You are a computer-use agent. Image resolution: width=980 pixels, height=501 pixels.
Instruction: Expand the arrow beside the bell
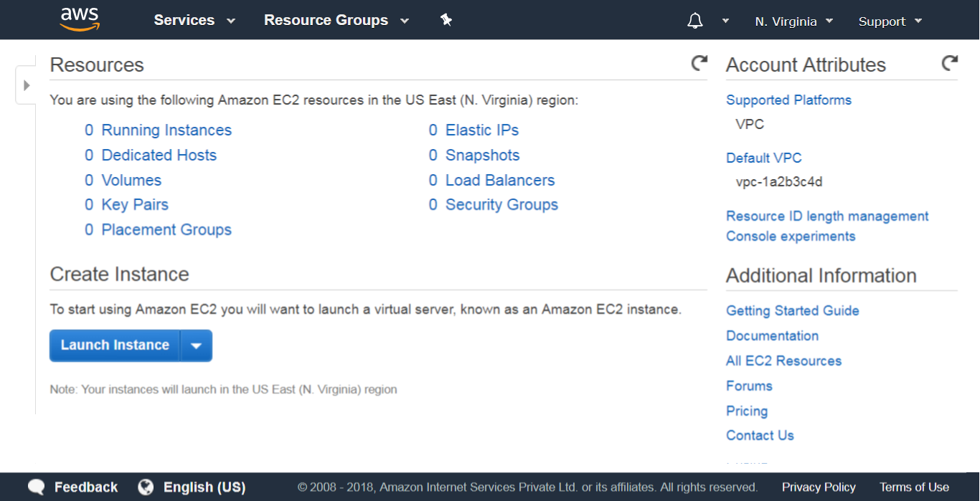coord(725,21)
